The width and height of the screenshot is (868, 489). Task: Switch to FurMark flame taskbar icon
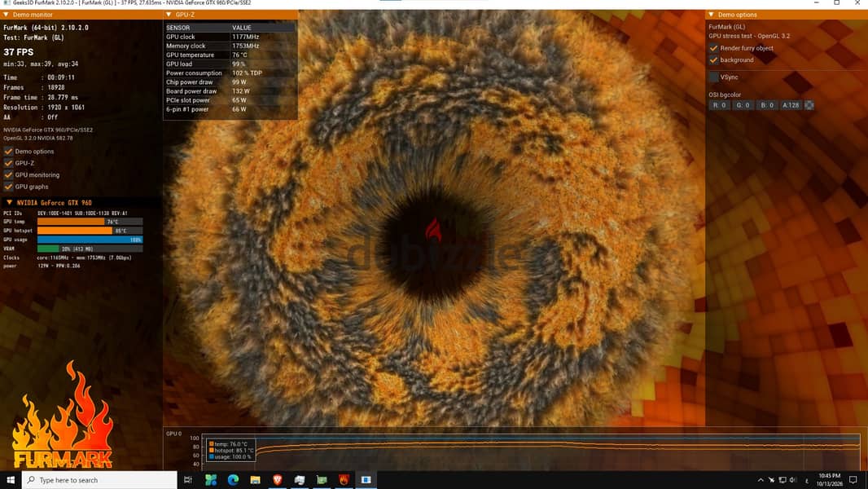tap(344, 480)
